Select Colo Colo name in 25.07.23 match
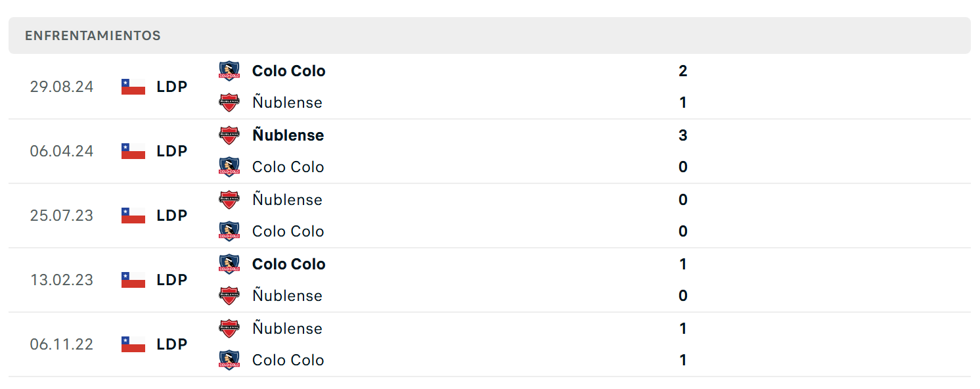The width and height of the screenshot is (980, 389). coord(288,231)
